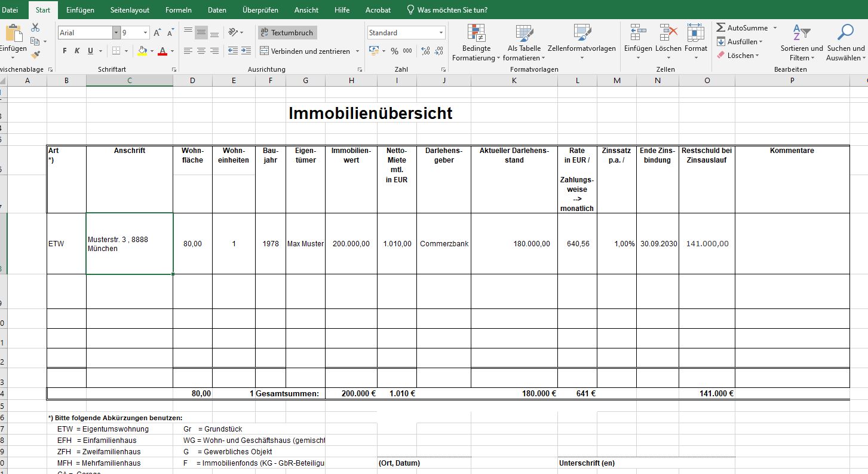
Task: Click the Einfügen paste clipboard icon
Action: click(14, 33)
